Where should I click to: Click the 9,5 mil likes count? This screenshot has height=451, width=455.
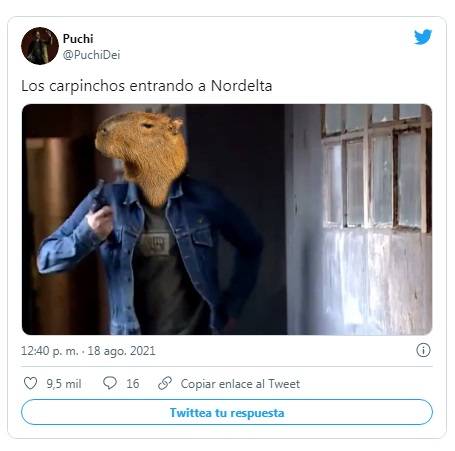(x=64, y=384)
